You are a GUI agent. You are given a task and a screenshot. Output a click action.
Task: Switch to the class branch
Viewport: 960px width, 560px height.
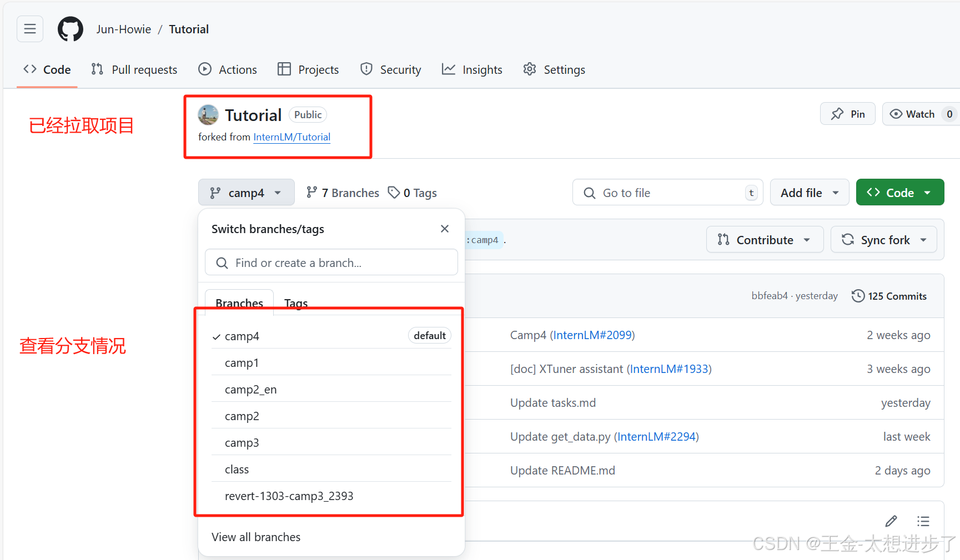(331, 469)
